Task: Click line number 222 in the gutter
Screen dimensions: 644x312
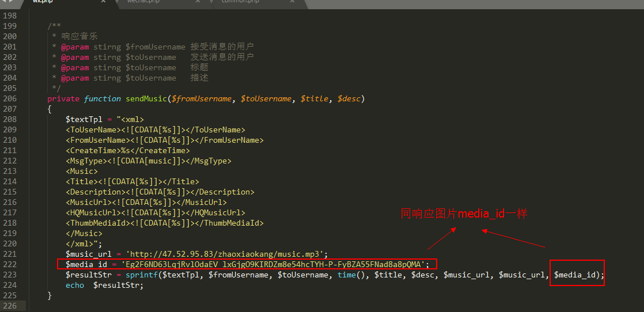Action: point(10,264)
